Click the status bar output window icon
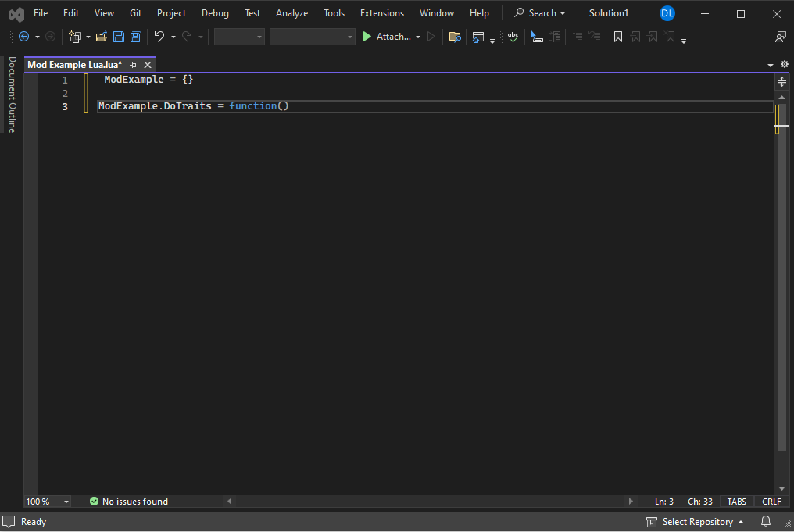Viewport: 794px width, 532px height. point(9,521)
